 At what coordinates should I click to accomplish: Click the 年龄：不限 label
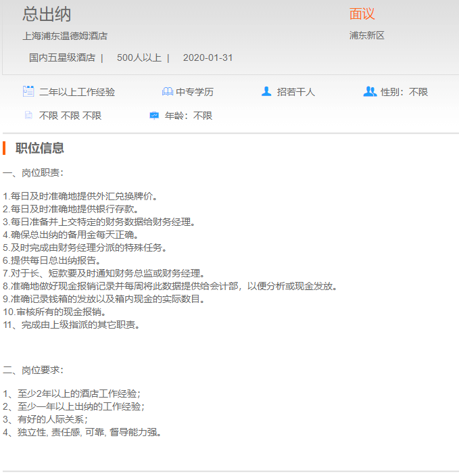pos(189,116)
